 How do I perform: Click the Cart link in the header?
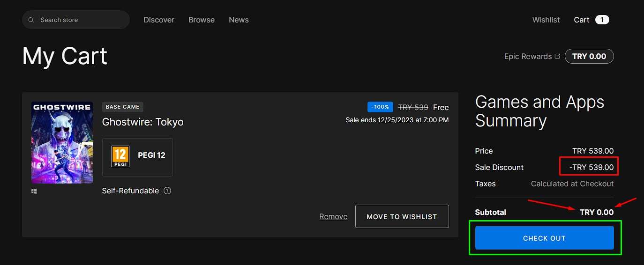pos(581,20)
